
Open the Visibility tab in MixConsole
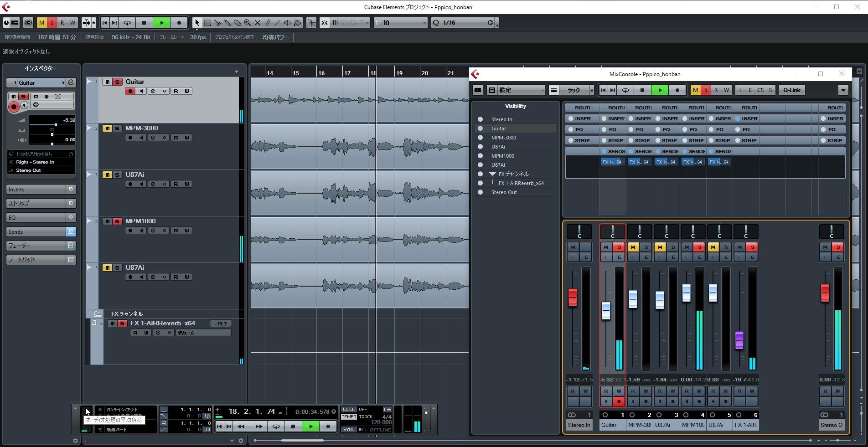(516, 106)
